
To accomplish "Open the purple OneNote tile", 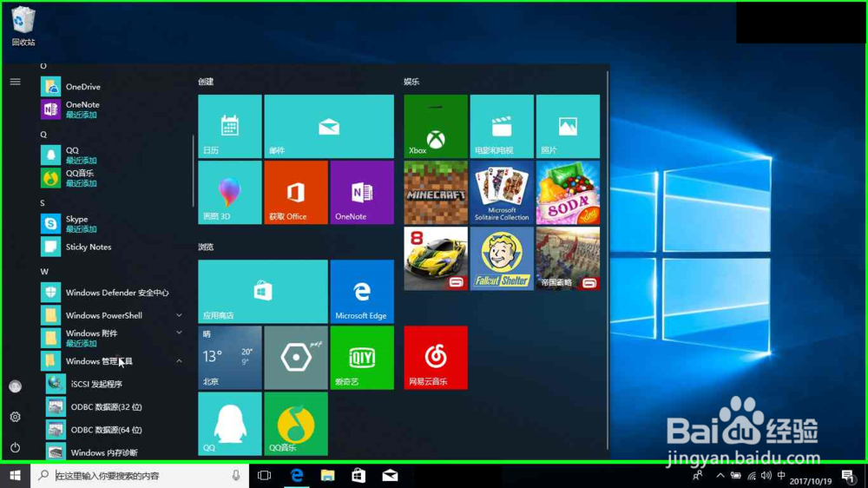I will click(x=362, y=192).
